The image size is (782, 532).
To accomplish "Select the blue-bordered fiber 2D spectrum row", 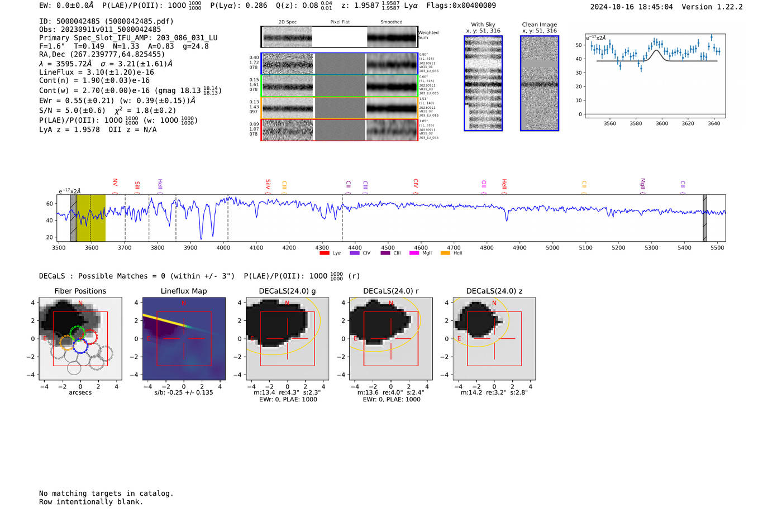I will pos(339,64).
